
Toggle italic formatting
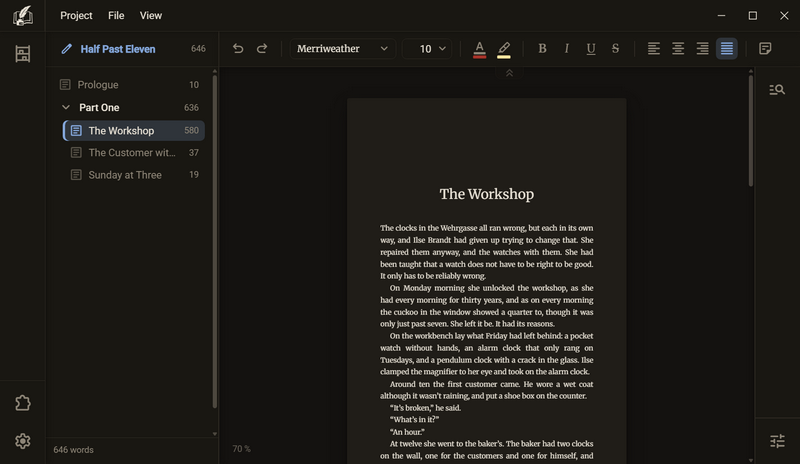(x=566, y=48)
